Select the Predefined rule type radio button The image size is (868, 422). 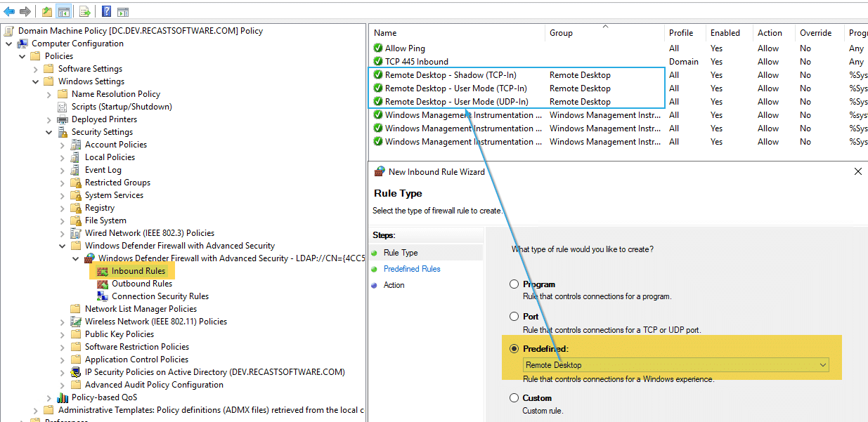pyautogui.click(x=514, y=349)
